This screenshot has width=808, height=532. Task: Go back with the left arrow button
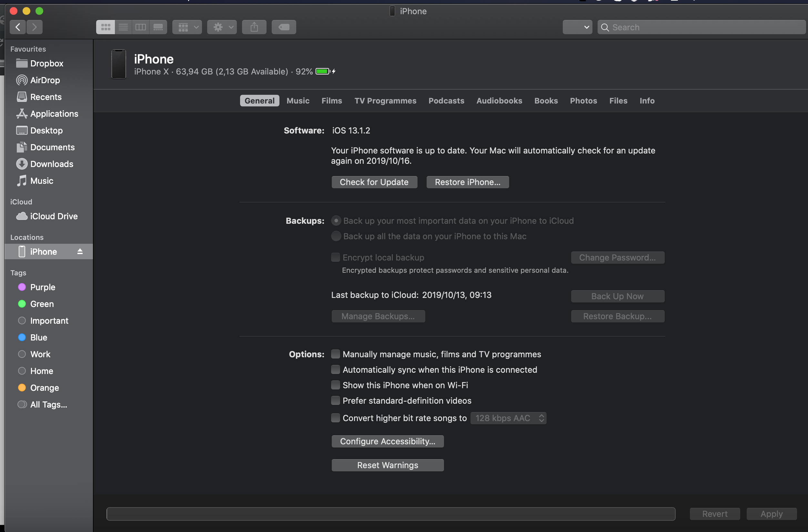(18, 27)
